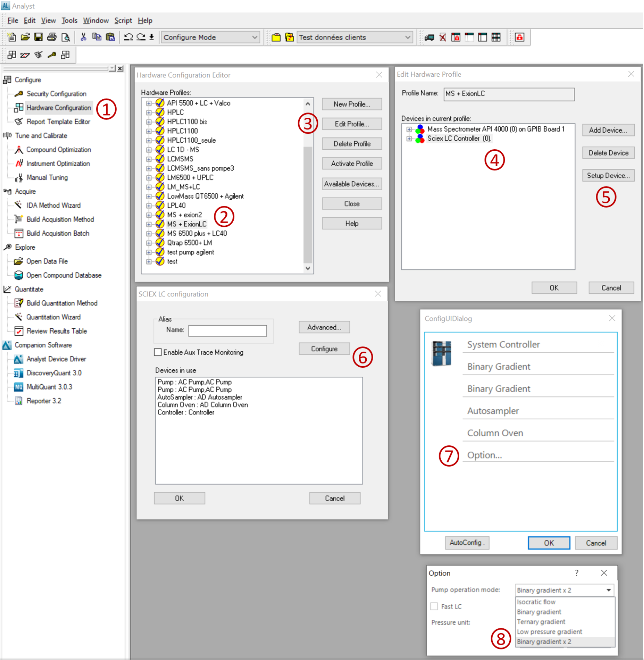Click the Cut scissors icon
The width and height of the screenshot is (644, 660).
point(83,37)
